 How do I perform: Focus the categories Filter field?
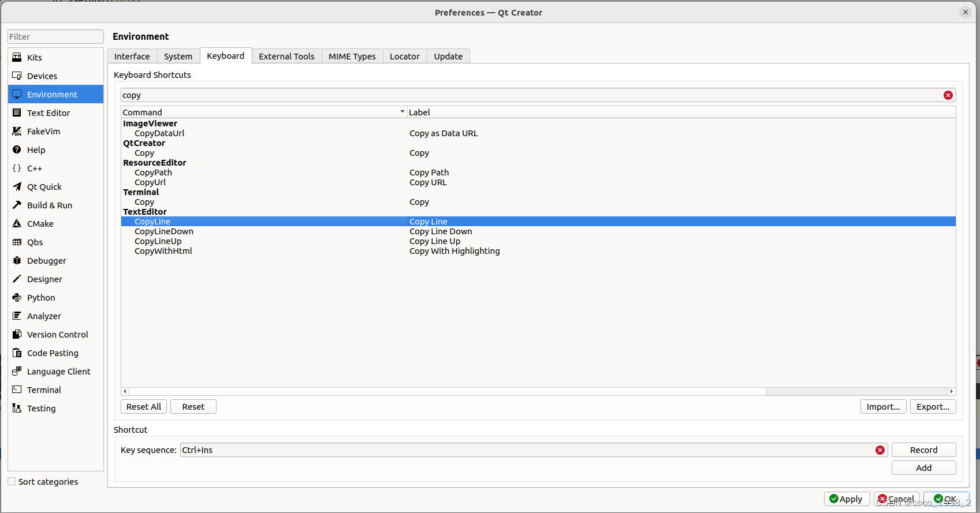click(55, 37)
